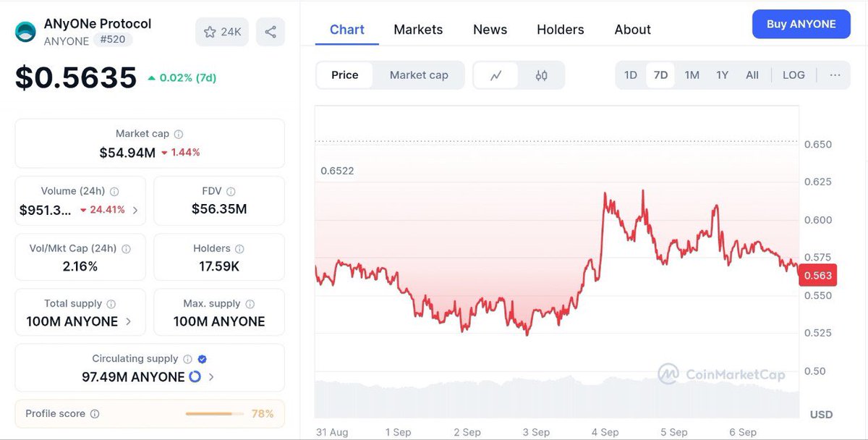
Task: Open the Markets tab
Action: click(x=418, y=30)
